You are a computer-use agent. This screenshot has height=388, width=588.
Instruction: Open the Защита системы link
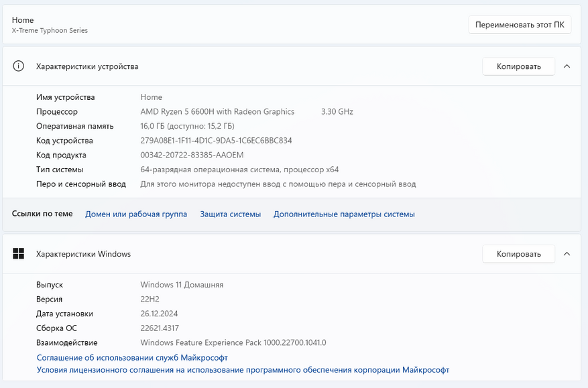[230, 214]
